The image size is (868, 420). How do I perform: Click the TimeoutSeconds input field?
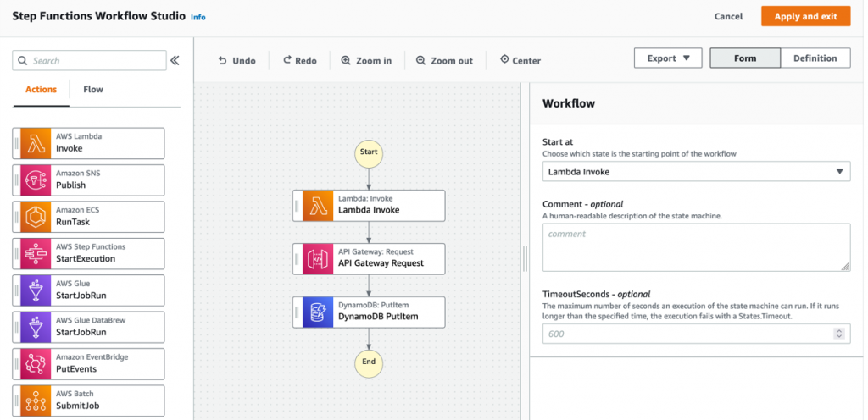(x=697, y=334)
